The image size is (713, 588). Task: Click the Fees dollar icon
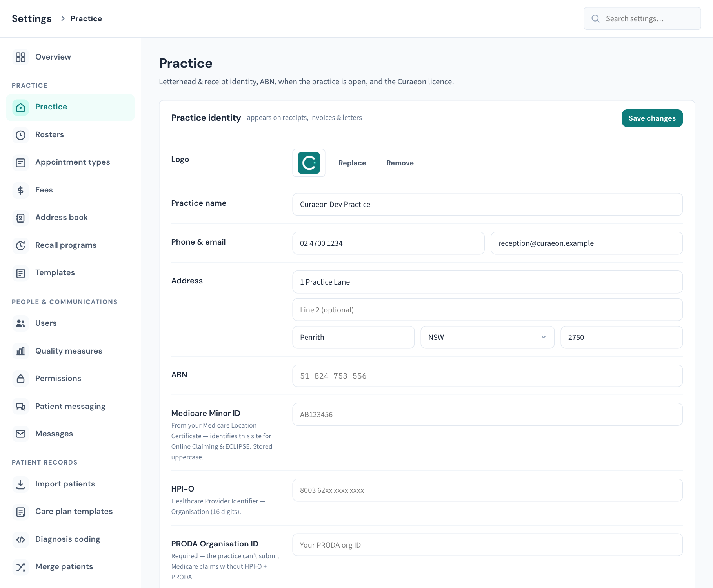pyautogui.click(x=20, y=190)
